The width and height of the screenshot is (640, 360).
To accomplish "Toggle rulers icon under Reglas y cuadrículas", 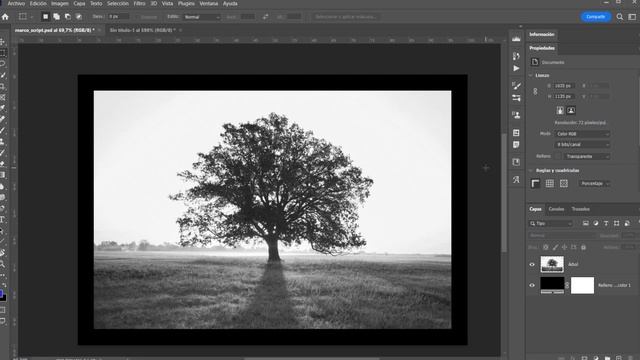I will click(536, 184).
